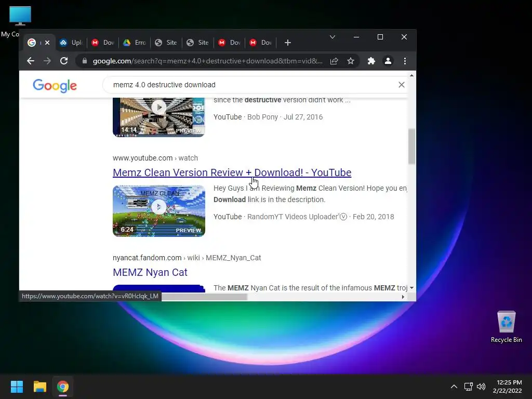532x399 pixels.
Task: Play the Memz Clean video thumbnail
Action: click(x=159, y=211)
